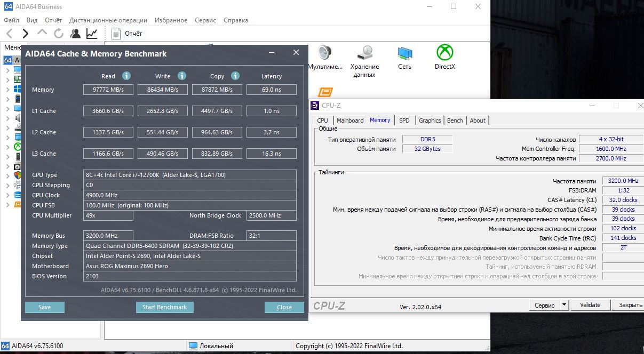The height and width of the screenshot is (354, 644).
Task: Show info for the Write column
Action: (182, 76)
